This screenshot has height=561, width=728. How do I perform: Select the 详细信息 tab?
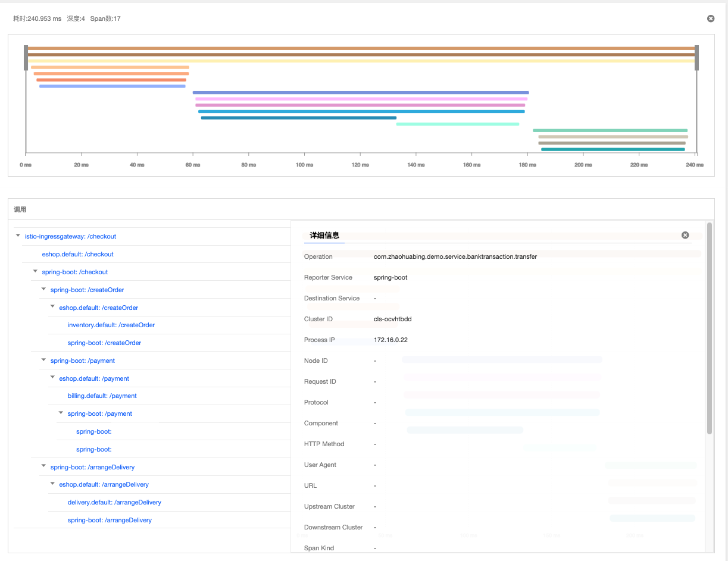pyautogui.click(x=324, y=236)
